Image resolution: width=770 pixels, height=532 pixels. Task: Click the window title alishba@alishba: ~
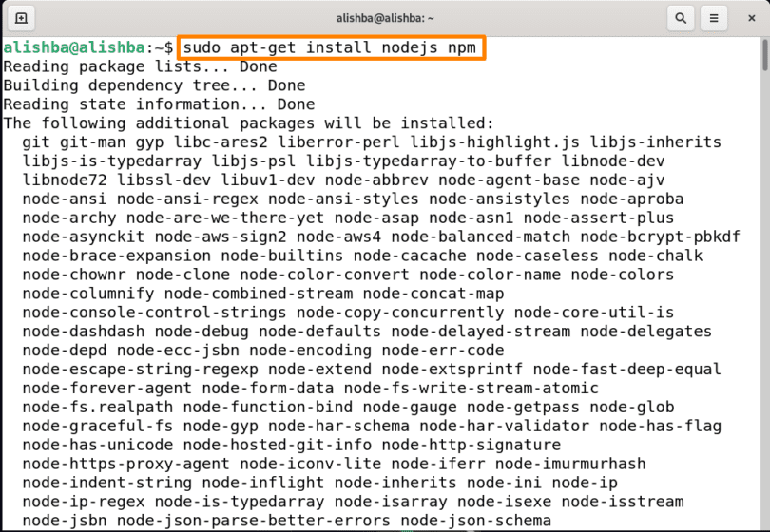coord(385,18)
